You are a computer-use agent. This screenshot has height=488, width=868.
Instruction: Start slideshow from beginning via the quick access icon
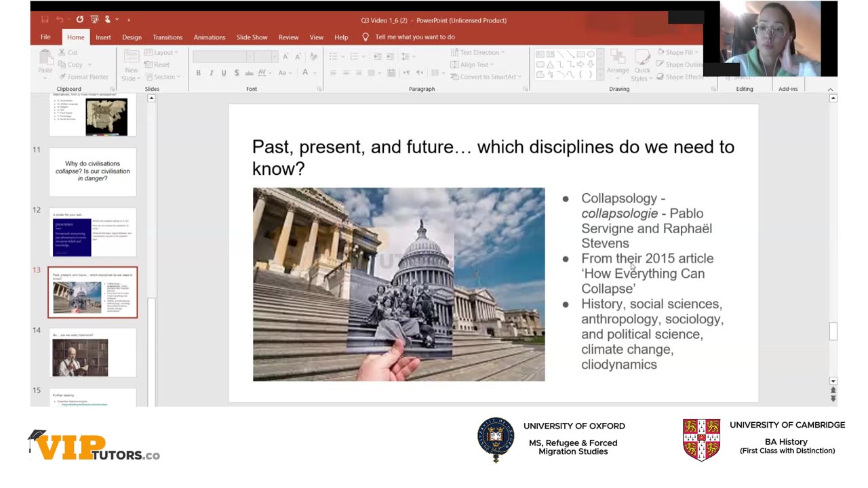(x=95, y=20)
